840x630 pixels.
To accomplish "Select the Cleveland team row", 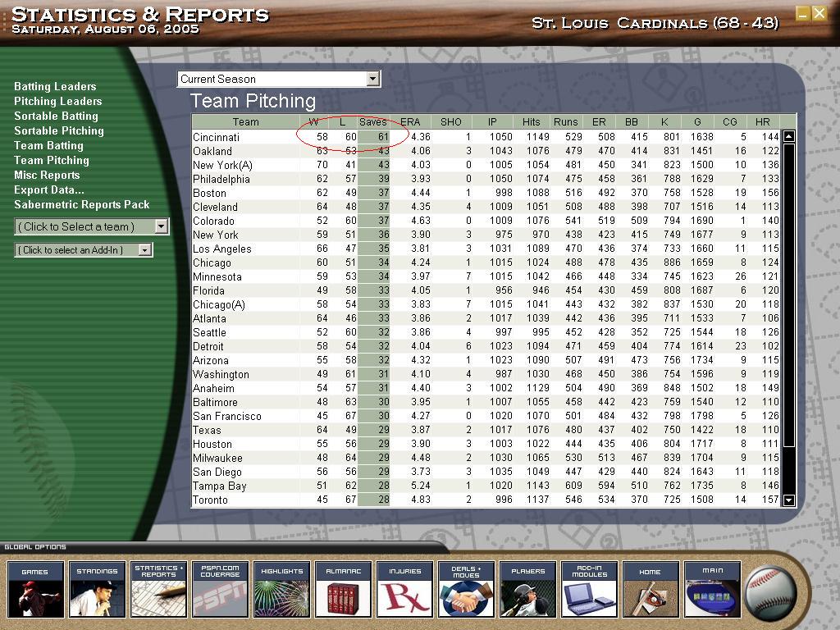I will (x=486, y=207).
